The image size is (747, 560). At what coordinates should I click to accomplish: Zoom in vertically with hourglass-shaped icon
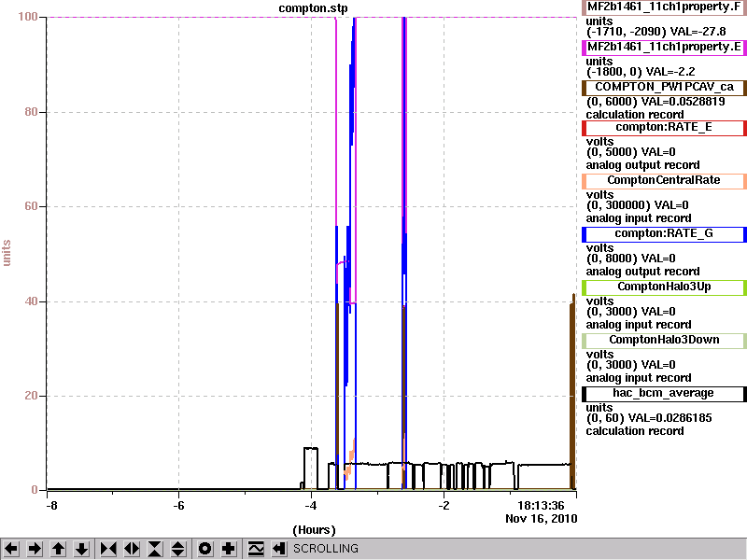(155, 549)
